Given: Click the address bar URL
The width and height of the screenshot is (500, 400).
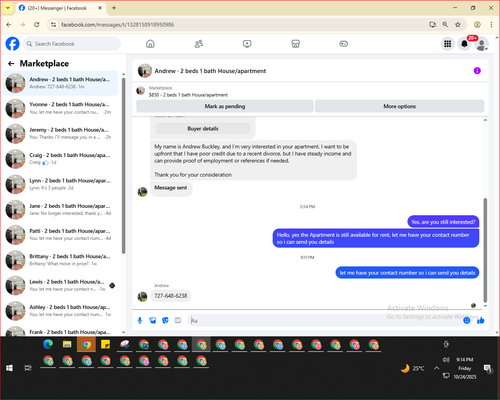Looking at the screenshot, I should (117, 25).
